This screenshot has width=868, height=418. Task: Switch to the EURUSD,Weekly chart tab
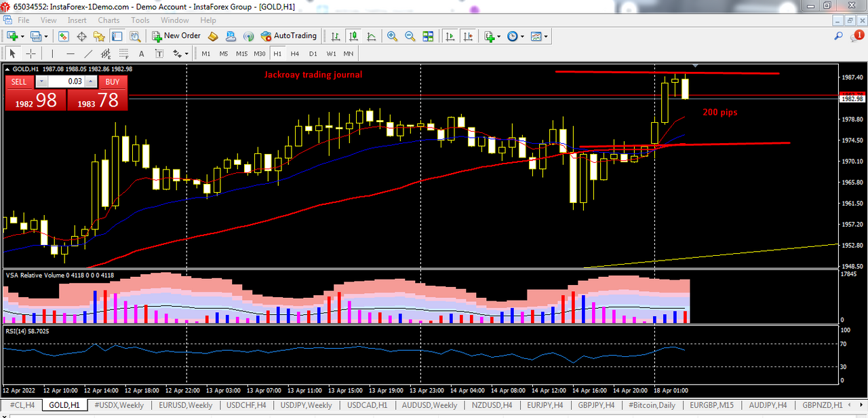(x=186, y=405)
